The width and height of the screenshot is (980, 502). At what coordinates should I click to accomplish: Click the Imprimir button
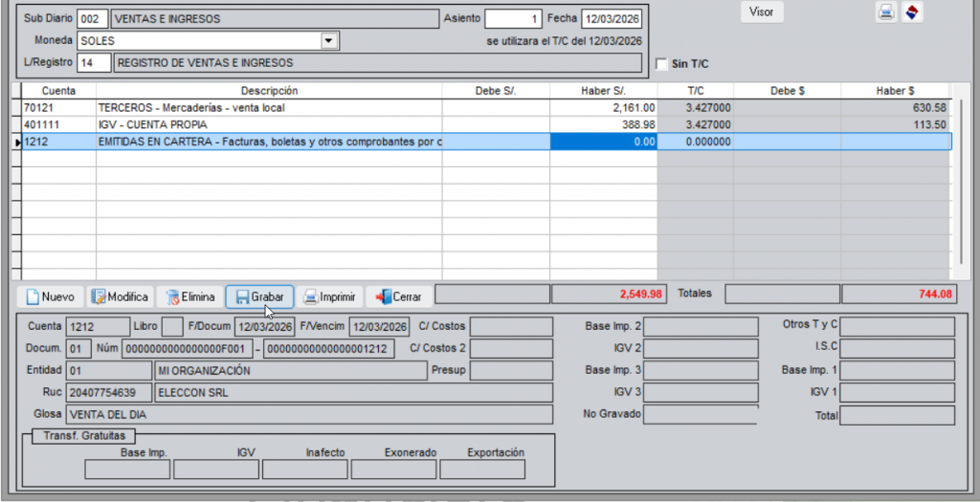pos(329,296)
